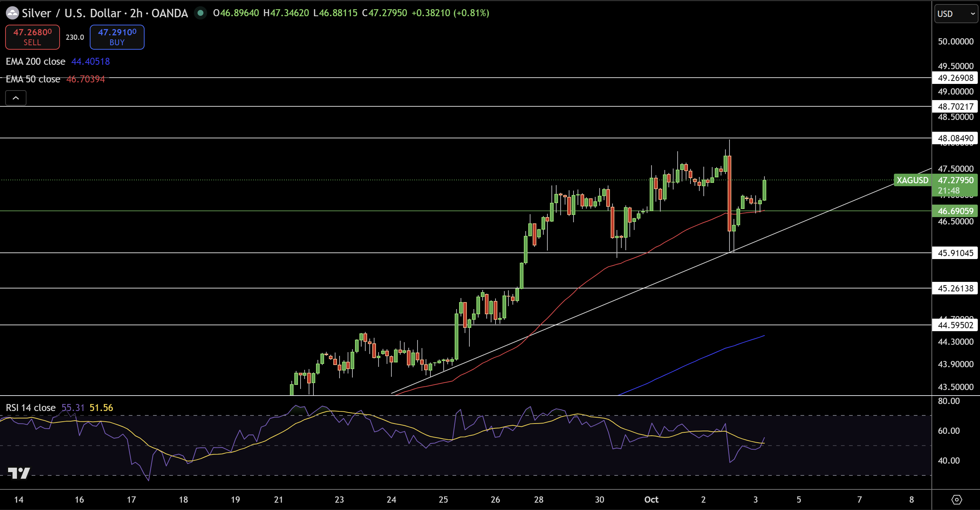The height and width of the screenshot is (510, 980).
Task: Open the USD currency dropdown
Action: pos(955,14)
